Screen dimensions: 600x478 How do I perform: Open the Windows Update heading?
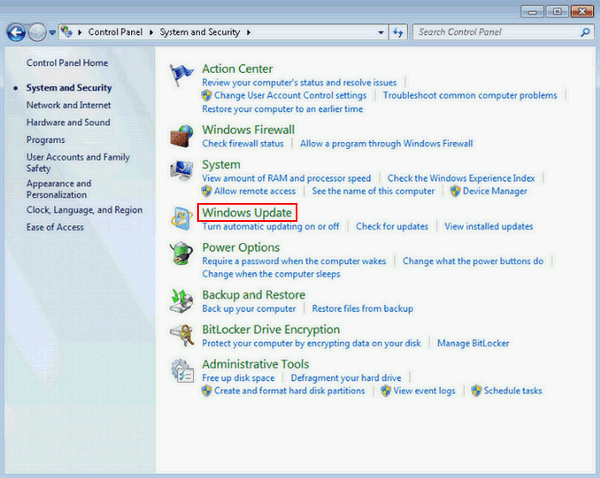247,213
